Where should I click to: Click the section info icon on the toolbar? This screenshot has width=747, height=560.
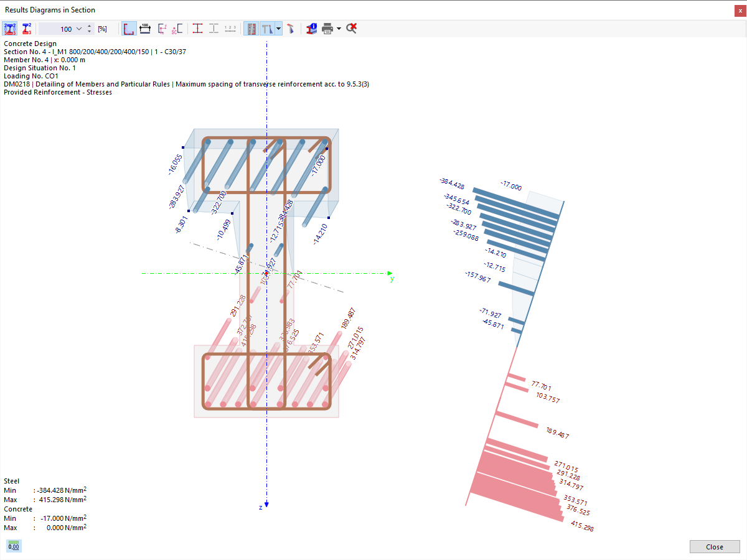point(311,28)
